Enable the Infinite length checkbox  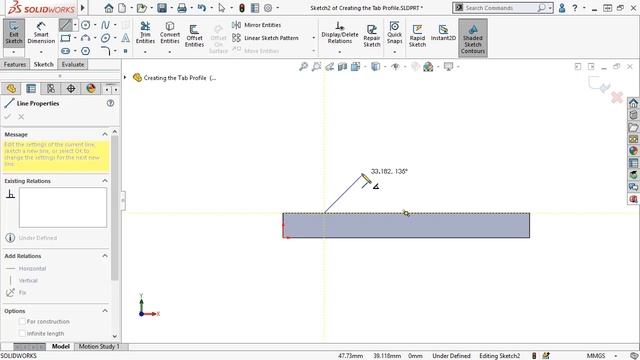pos(22,333)
